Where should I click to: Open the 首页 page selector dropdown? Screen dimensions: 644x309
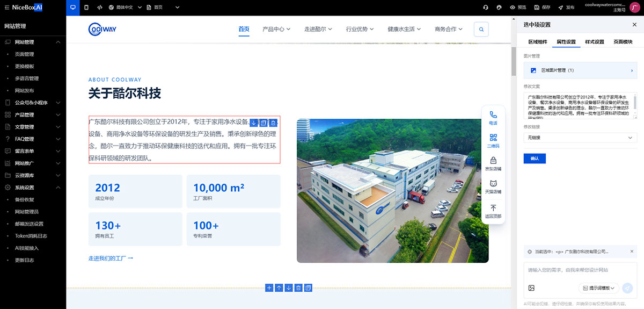[163, 8]
